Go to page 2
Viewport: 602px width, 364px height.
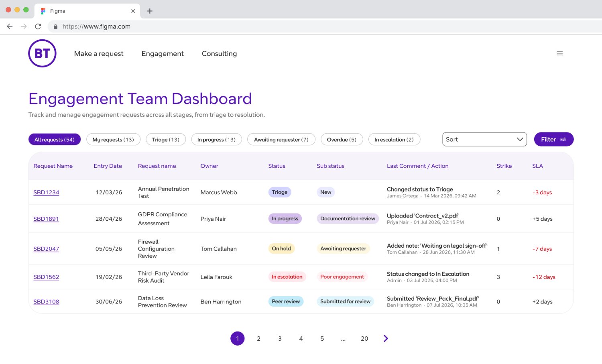click(x=258, y=338)
